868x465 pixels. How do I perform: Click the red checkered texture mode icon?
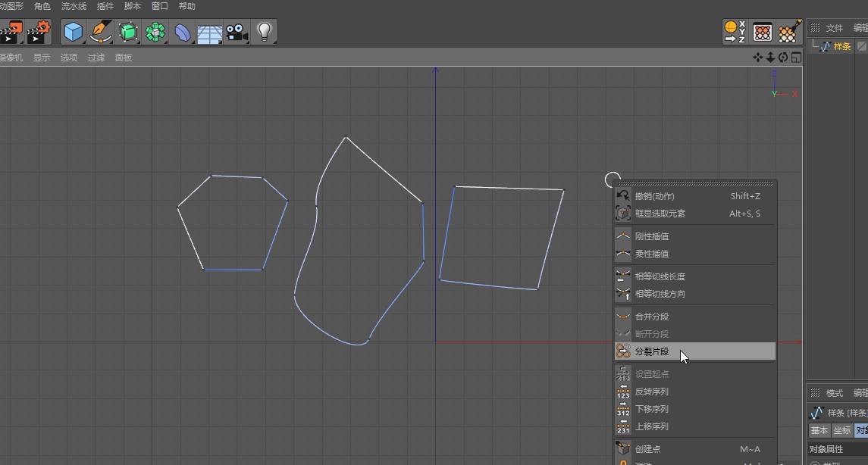tap(763, 32)
